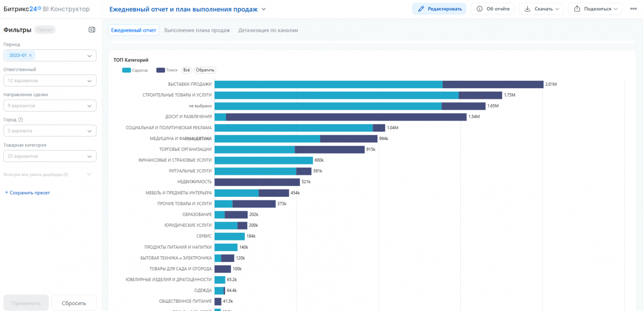Toggle the Томск legend series

pyautogui.click(x=167, y=70)
